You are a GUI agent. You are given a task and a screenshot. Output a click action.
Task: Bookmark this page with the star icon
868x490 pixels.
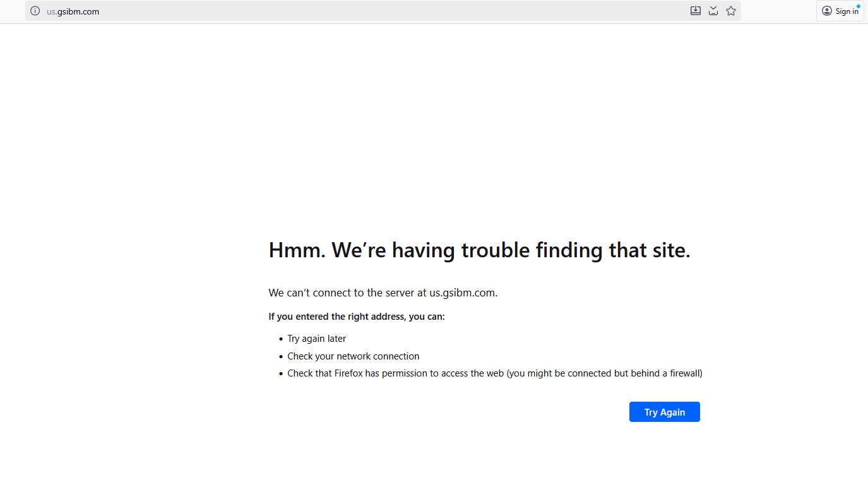[x=731, y=11]
